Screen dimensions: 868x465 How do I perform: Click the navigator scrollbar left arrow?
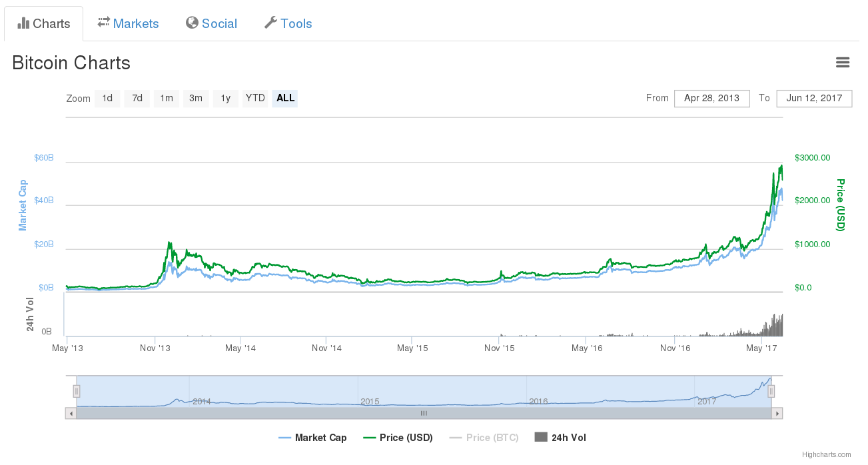71,414
